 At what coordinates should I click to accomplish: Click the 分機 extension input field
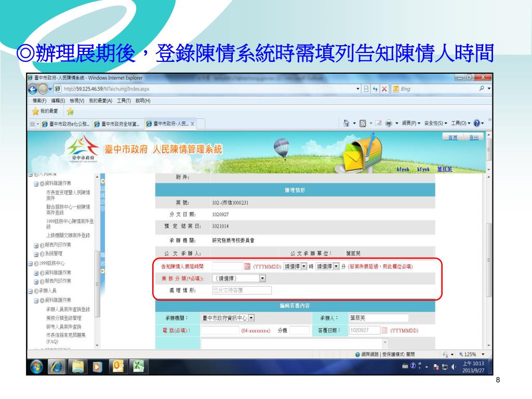(299, 330)
